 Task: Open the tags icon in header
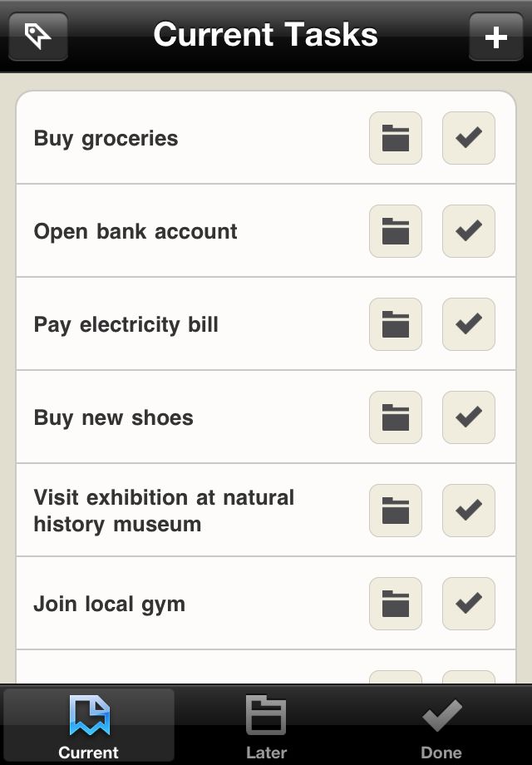click(38, 37)
